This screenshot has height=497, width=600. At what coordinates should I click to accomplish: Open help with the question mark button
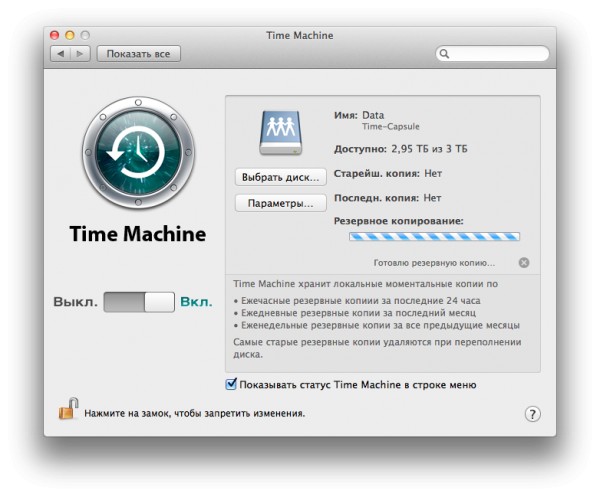pyautogui.click(x=532, y=414)
